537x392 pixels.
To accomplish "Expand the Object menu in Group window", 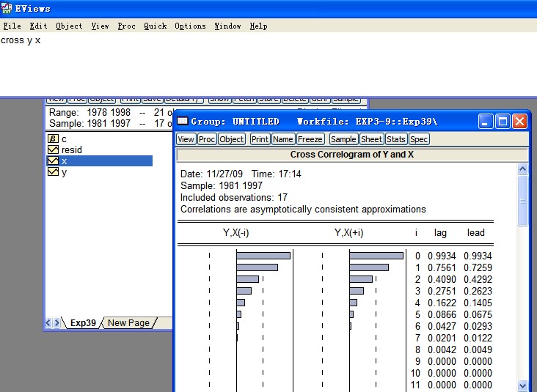I will pos(232,139).
